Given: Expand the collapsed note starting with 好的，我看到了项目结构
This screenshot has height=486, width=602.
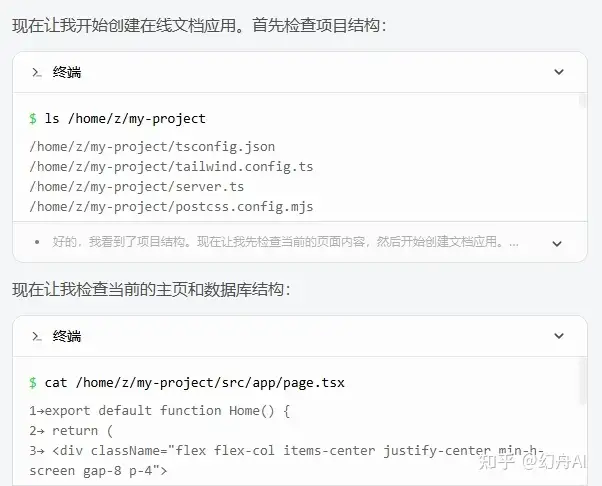Looking at the screenshot, I should point(558,243).
